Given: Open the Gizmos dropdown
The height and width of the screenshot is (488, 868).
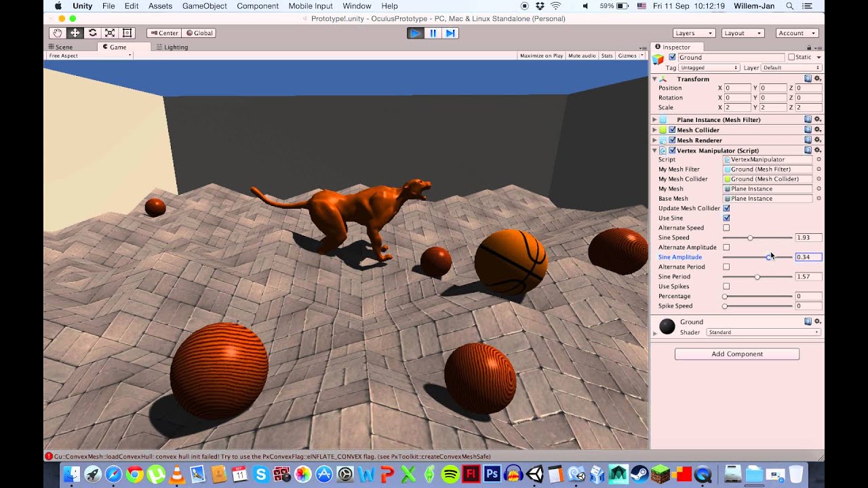Looking at the screenshot, I should pos(630,56).
